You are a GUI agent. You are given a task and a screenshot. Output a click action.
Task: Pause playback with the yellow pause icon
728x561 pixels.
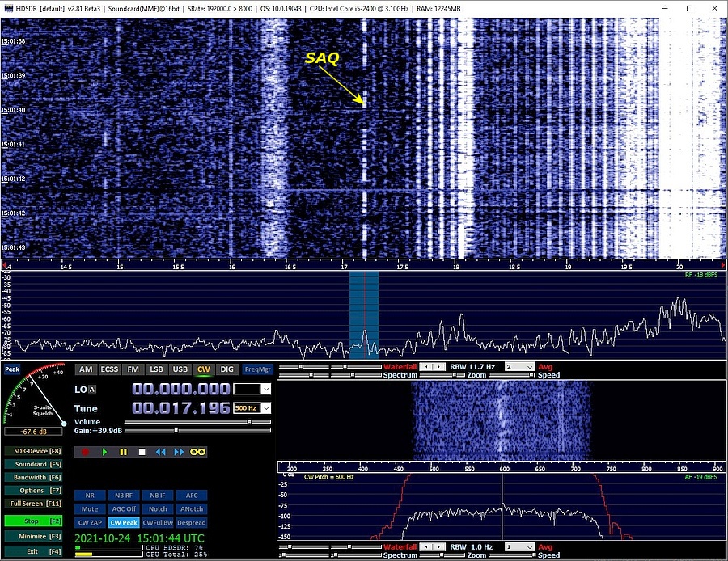[x=123, y=452]
